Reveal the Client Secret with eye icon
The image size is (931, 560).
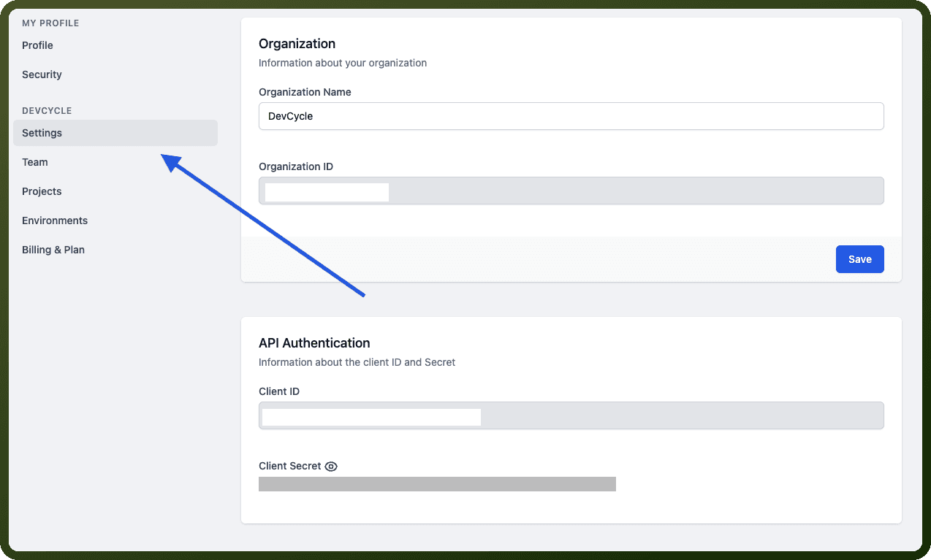(331, 467)
